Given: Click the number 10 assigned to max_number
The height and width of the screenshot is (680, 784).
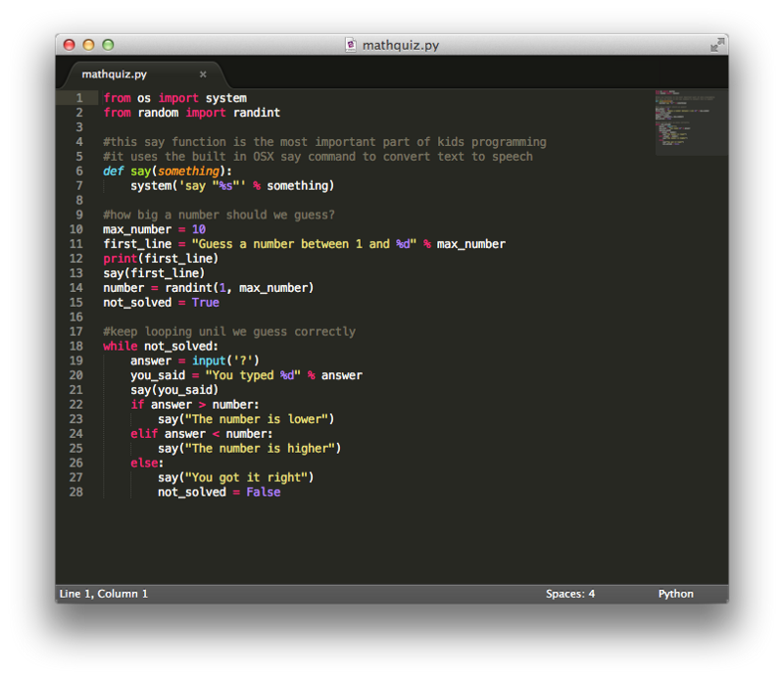Looking at the screenshot, I should tap(199, 229).
